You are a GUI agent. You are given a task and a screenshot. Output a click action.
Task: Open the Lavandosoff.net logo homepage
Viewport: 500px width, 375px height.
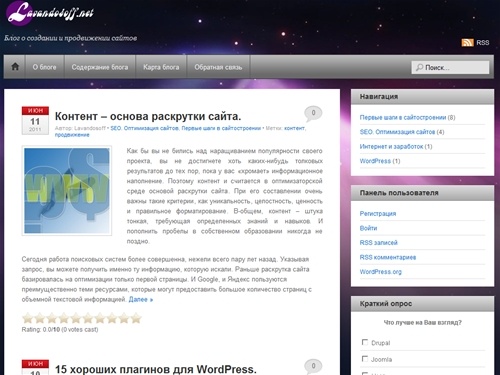click(50, 13)
